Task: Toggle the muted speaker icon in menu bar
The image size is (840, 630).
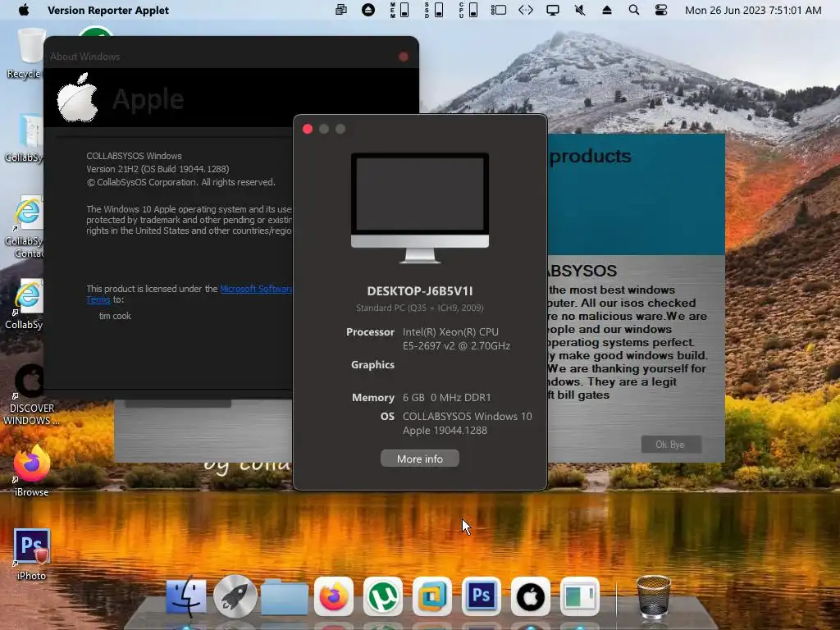Action: click(x=580, y=10)
